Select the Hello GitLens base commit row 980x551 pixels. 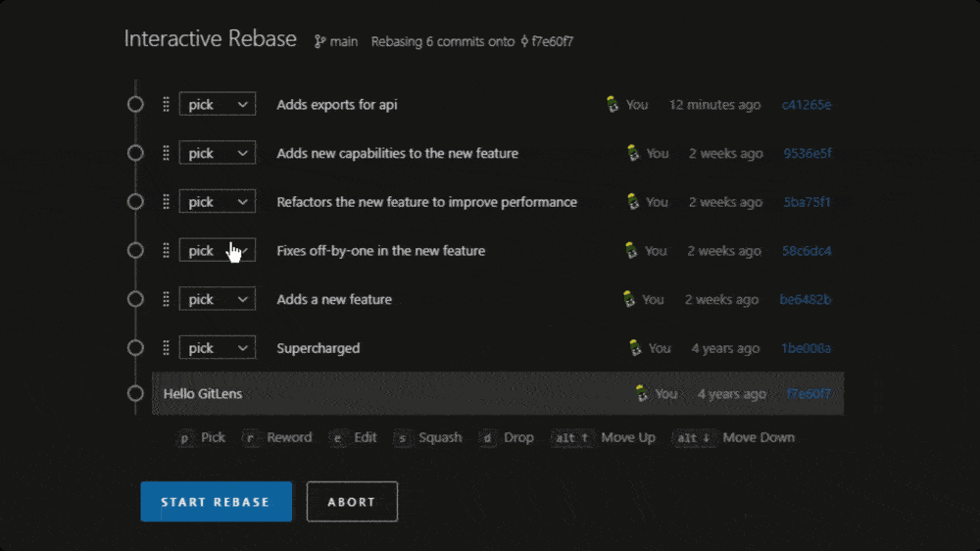click(498, 393)
